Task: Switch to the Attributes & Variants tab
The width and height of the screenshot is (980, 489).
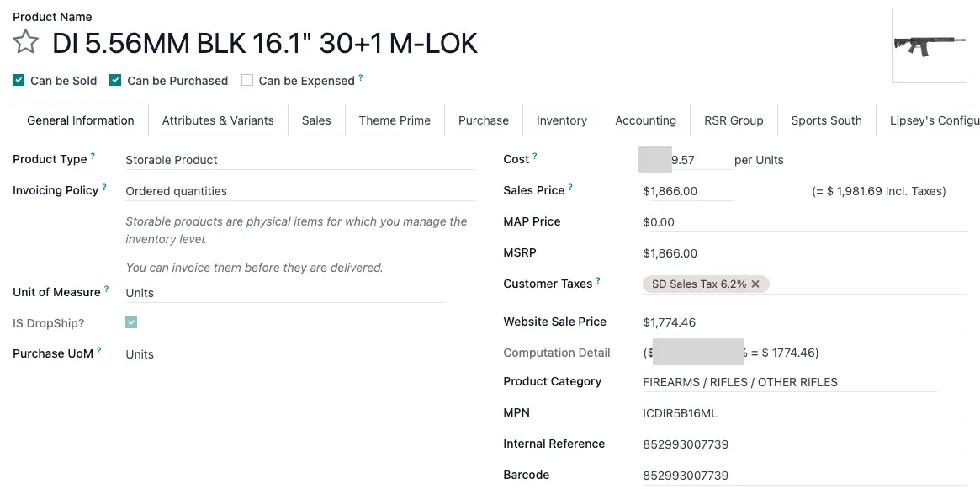Action: [218, 120]
